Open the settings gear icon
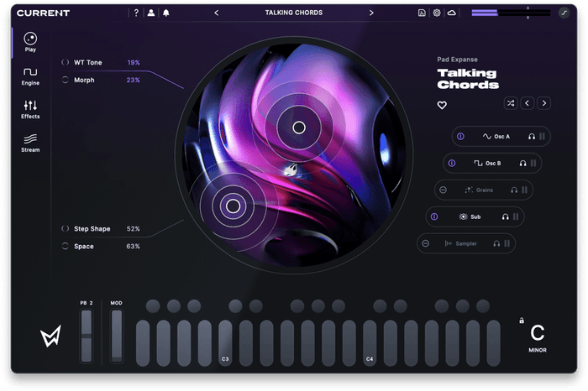Viewport: 588px width, 391px height. point(437,13)
